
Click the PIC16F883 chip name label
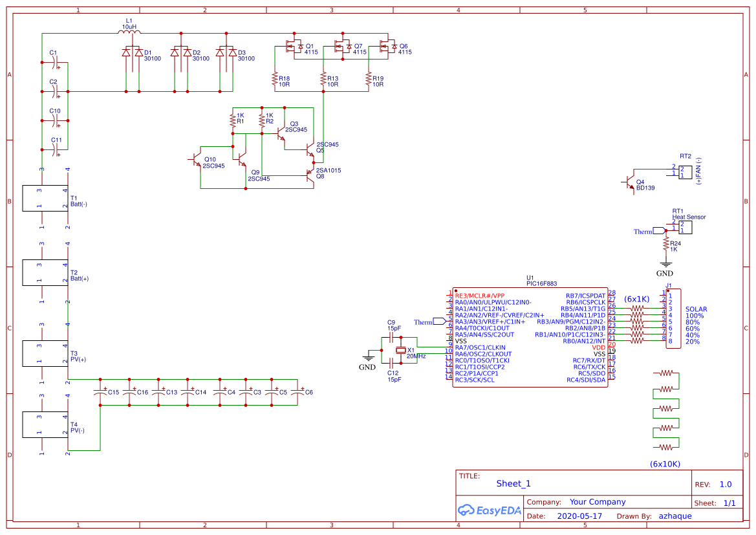pos(542,283)
